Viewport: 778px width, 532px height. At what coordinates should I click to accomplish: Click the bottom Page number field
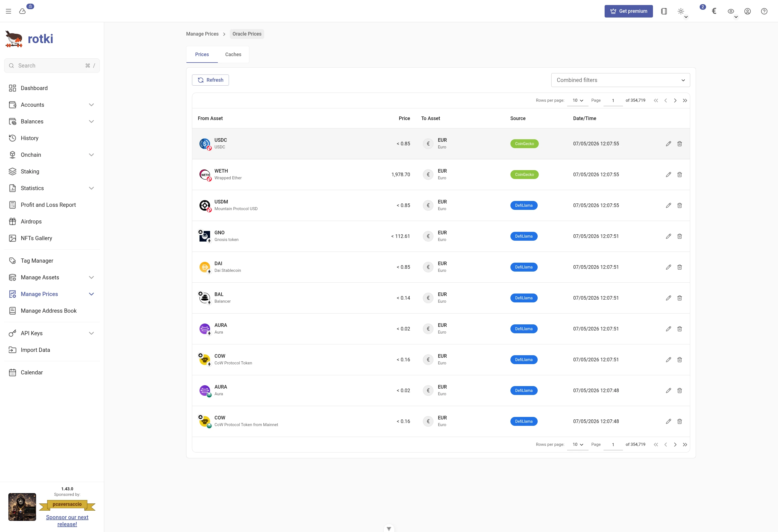[x=613, y=445]
